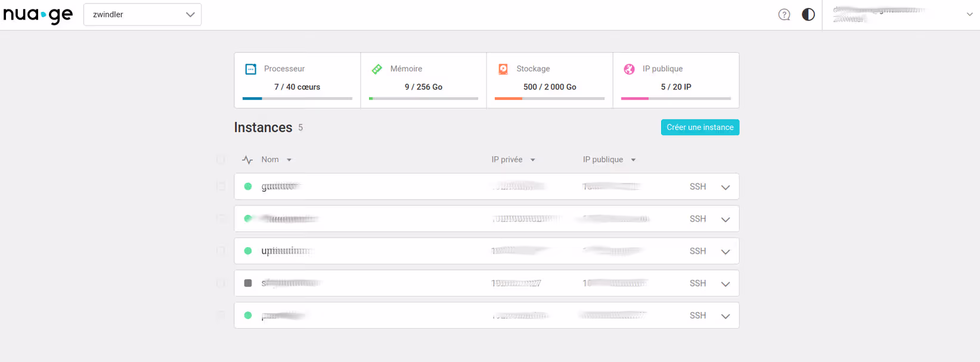
Task: Click the Stockage usage progress bar
Action: [x=550, y=98]
